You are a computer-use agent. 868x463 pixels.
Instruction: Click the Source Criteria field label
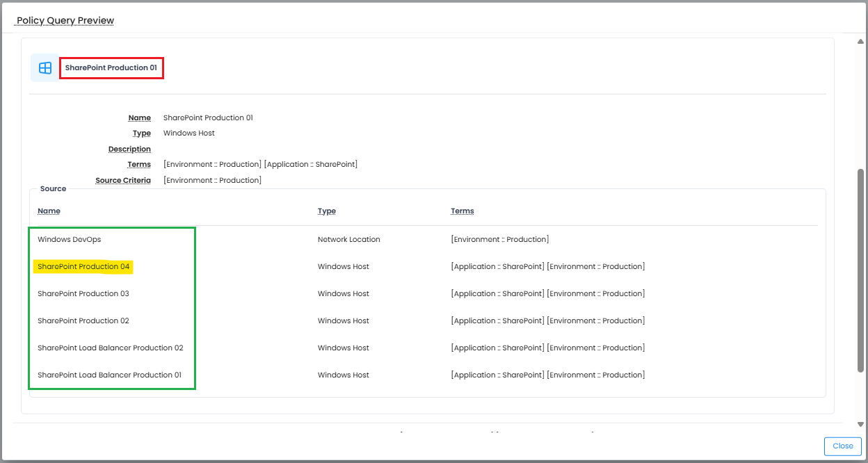(123, 181)
